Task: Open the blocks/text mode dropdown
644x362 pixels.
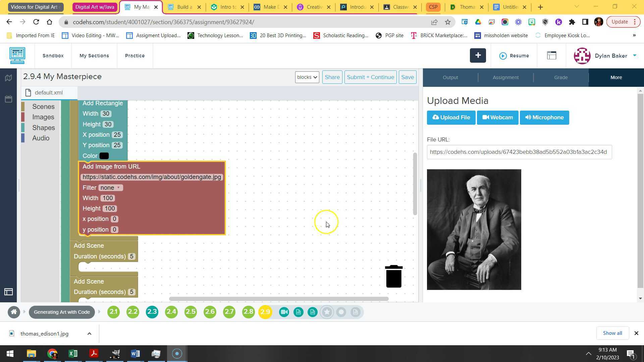Action: [306, 77]
